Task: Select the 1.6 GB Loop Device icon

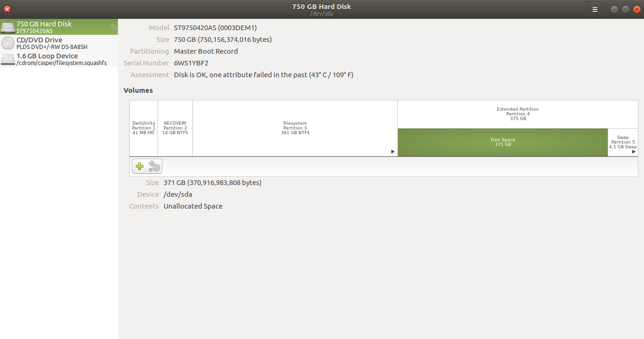Action: [8, 59]
